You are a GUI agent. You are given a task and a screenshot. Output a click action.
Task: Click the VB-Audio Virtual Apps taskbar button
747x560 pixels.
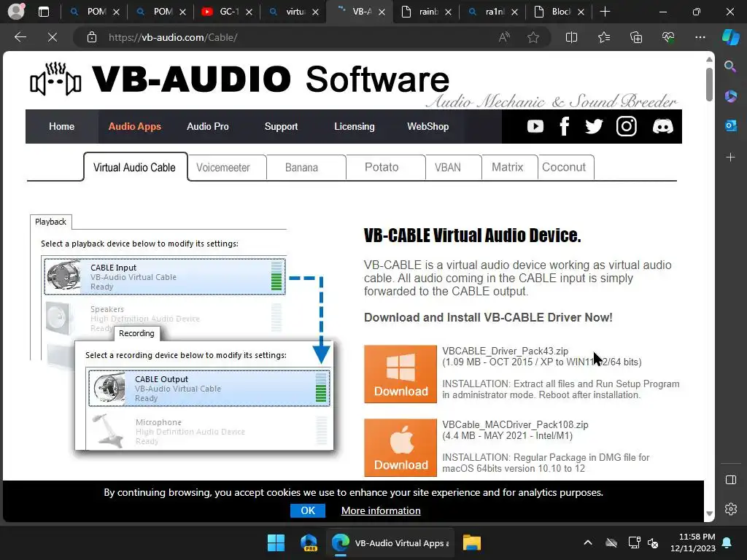(x=390, y=542)
